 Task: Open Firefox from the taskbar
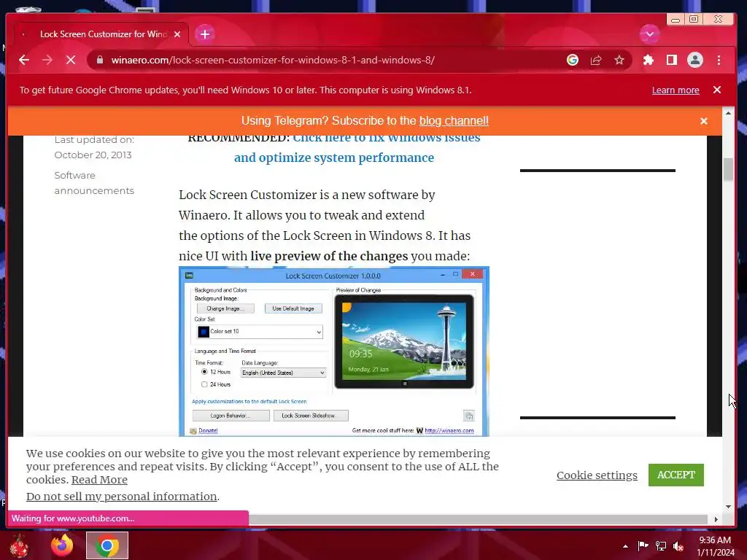[63, 545]
